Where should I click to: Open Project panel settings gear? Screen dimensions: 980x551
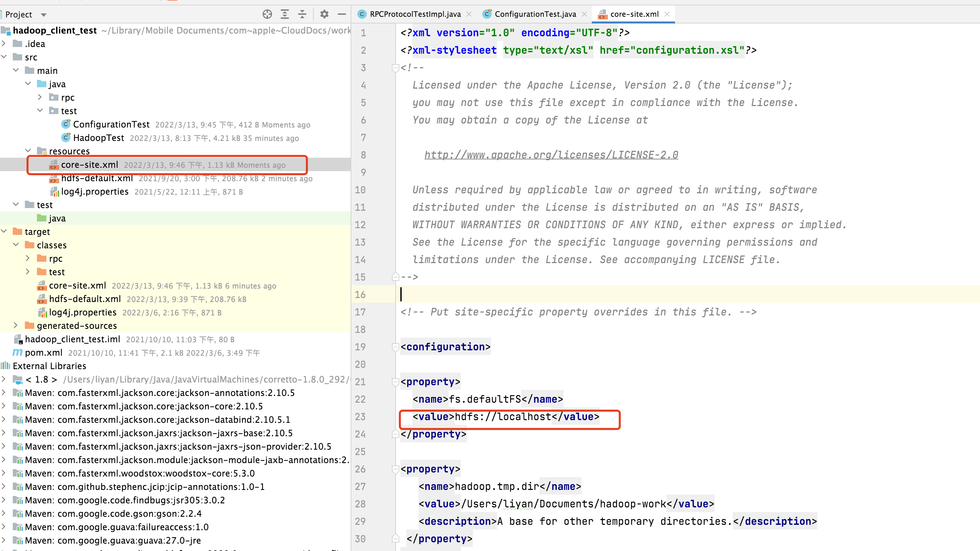(x=324, y=14)
